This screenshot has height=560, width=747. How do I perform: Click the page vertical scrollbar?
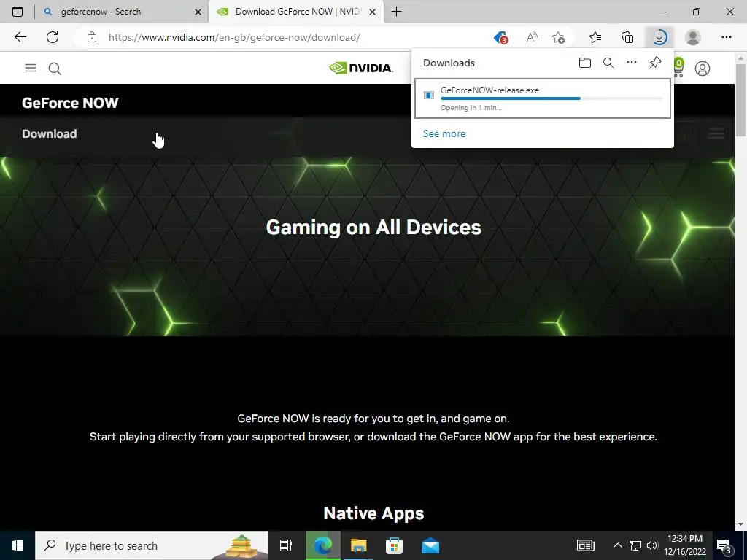click(740, 99)
